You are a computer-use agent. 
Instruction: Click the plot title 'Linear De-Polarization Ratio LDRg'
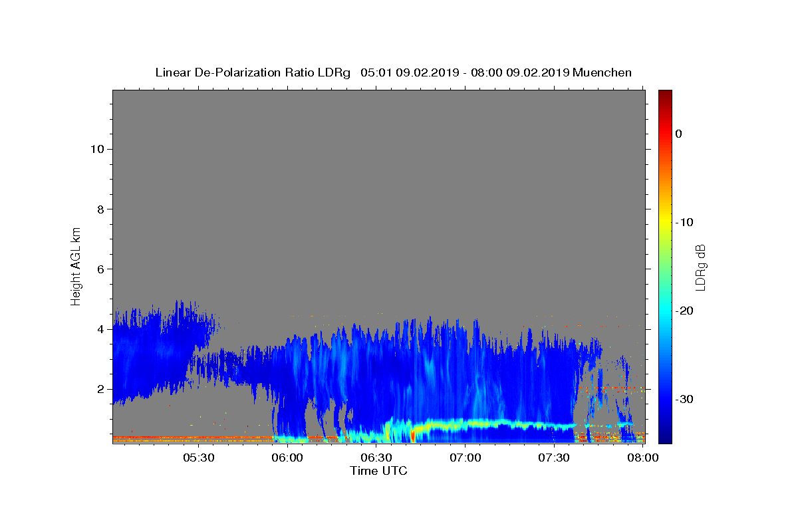coord(253,72)
